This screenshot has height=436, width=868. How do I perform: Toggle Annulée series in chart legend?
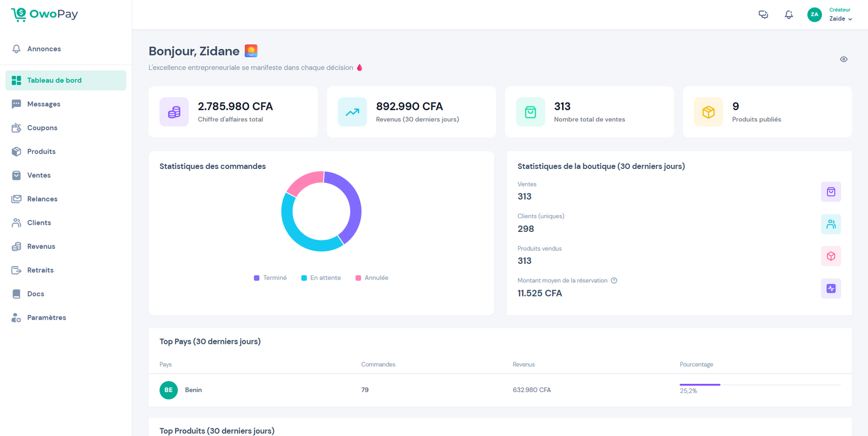tap(372, 278)
